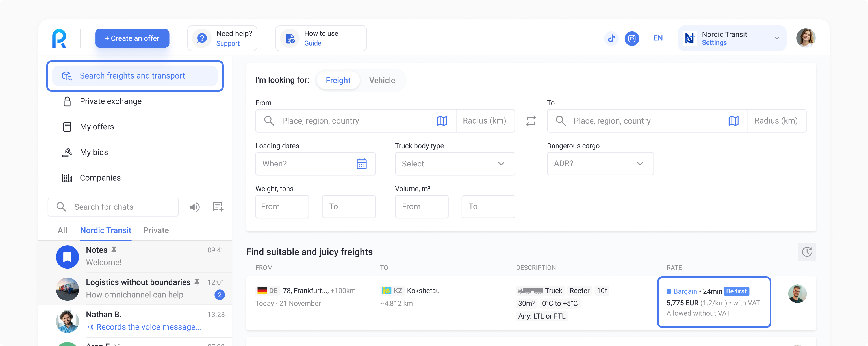868x346 pixels.
Task: Open the loading dates calendar icon
Action: (362, 164)
